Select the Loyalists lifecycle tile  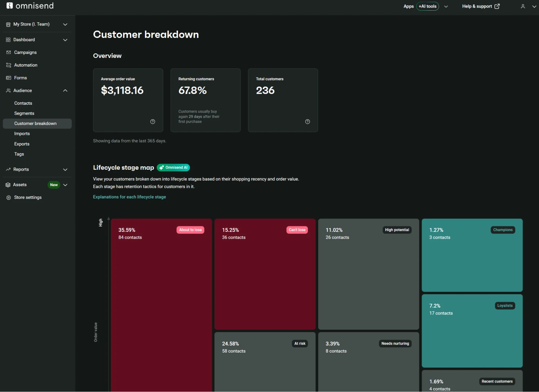pos(472,331)
